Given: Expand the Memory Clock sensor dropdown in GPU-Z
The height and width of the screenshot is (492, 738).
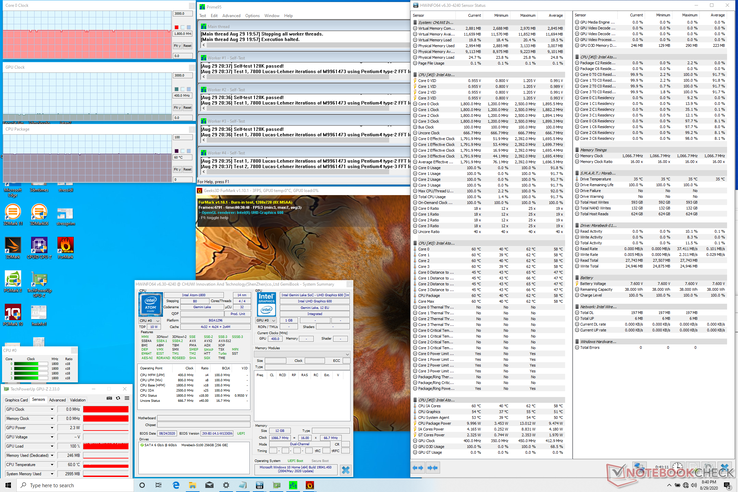Looking at the screenshot, I should pos(52,419).
